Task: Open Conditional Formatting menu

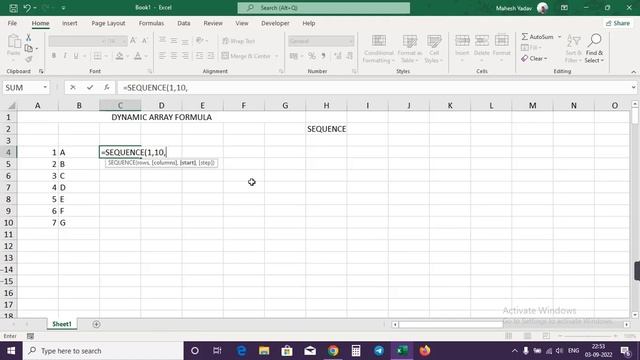Action: pos(379,49)
